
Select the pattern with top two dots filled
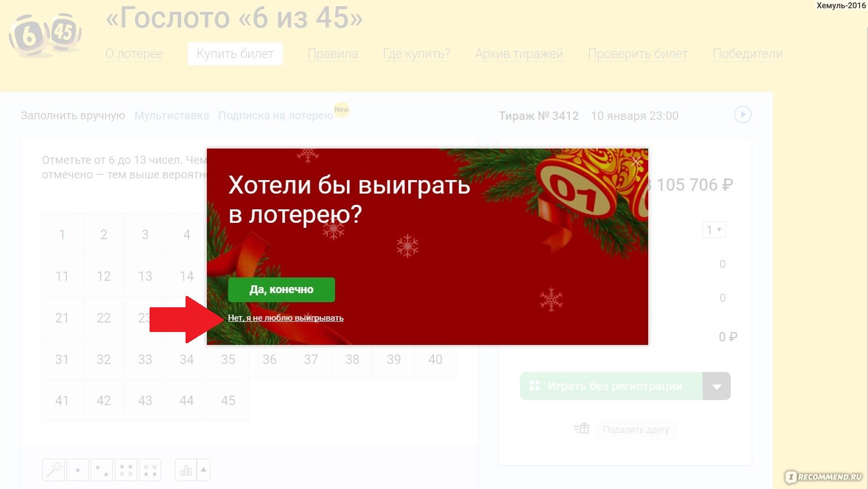tap(126, 470)
